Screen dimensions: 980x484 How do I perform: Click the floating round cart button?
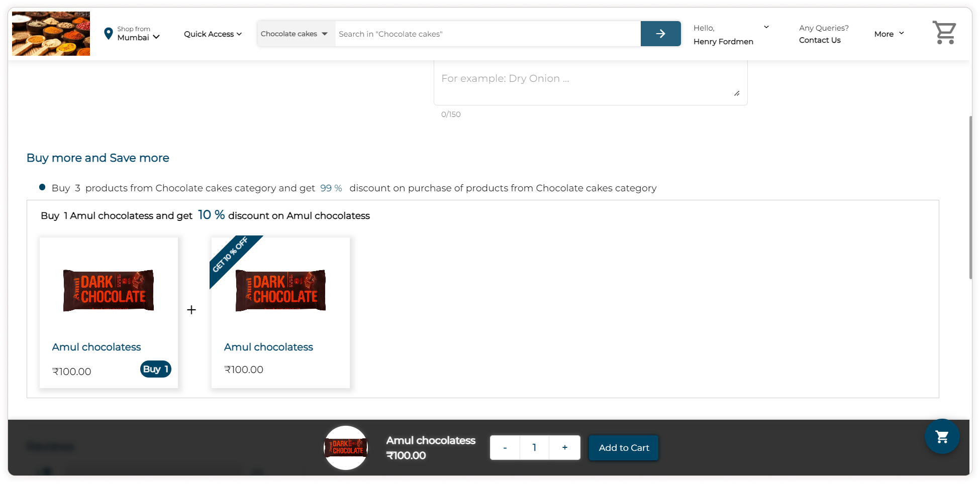[x=942, y=437]
